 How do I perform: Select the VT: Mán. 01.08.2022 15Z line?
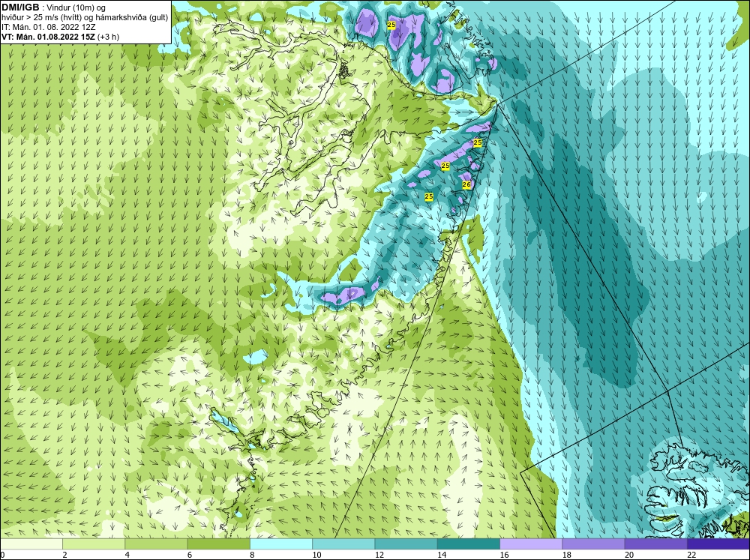(48, 37)
